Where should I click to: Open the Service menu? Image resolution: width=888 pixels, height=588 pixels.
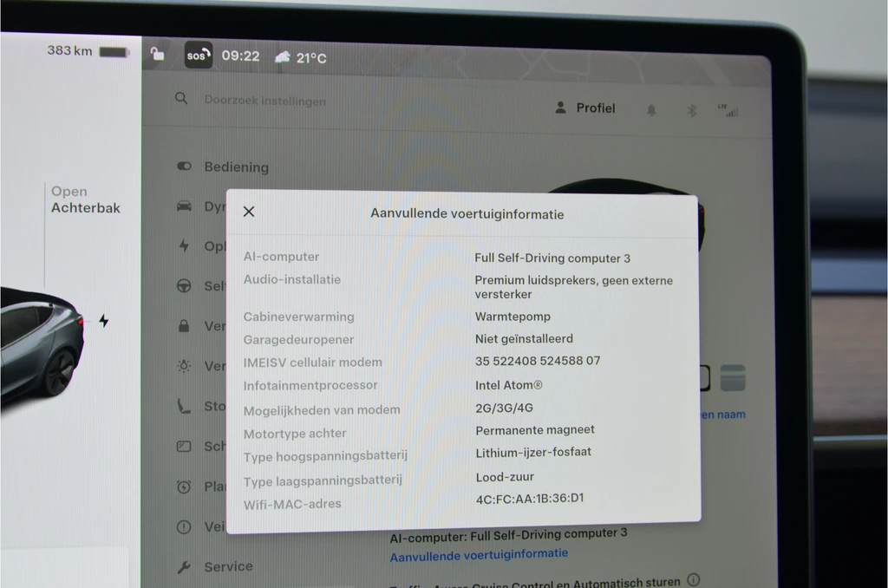pyautogui.click(x=228, y=566)
